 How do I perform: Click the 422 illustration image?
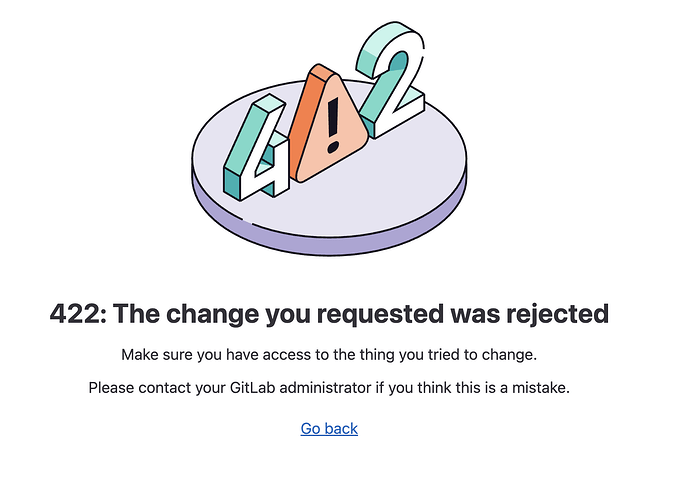(329, 138)
